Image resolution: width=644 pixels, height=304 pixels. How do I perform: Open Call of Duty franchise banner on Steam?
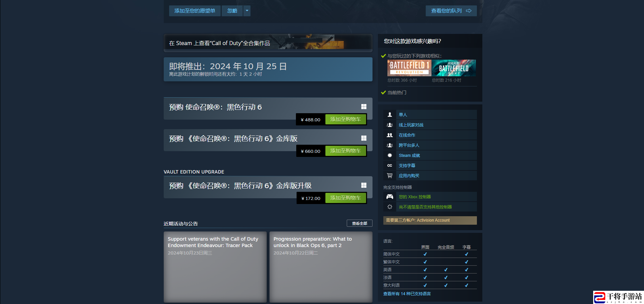[x=268, y=43]
